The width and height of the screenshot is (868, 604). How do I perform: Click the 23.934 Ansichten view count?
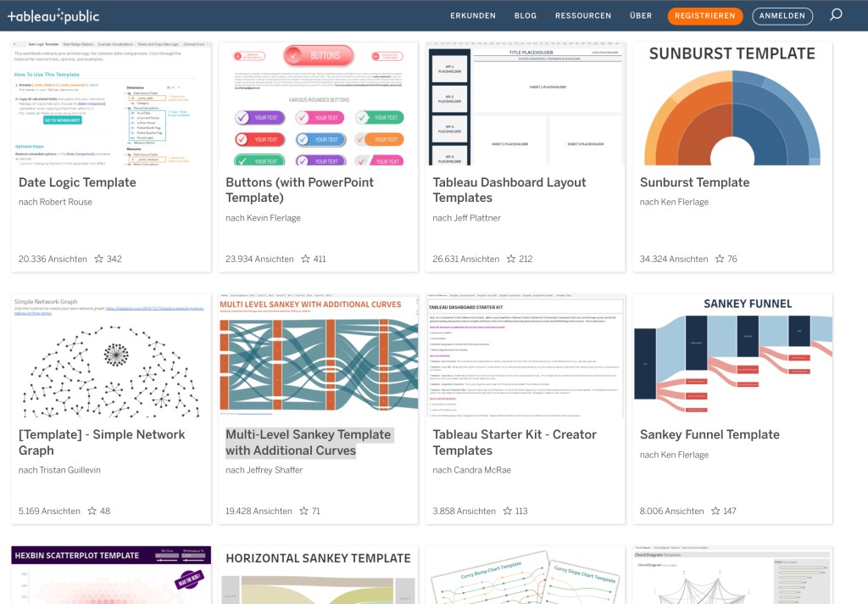[259, 259]
